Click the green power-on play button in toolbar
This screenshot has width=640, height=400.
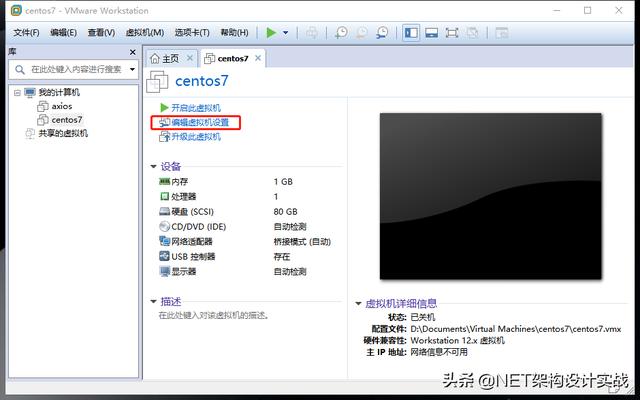[271, 33]
